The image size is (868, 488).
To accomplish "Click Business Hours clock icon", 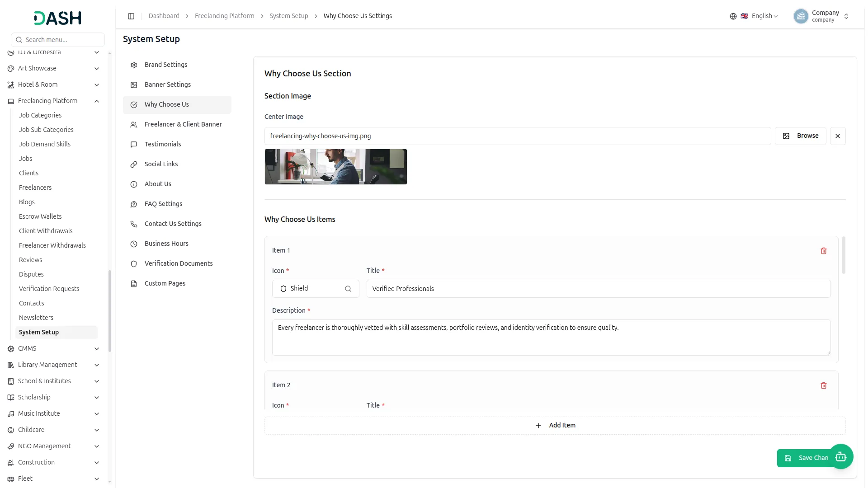I will pos(134,244).
